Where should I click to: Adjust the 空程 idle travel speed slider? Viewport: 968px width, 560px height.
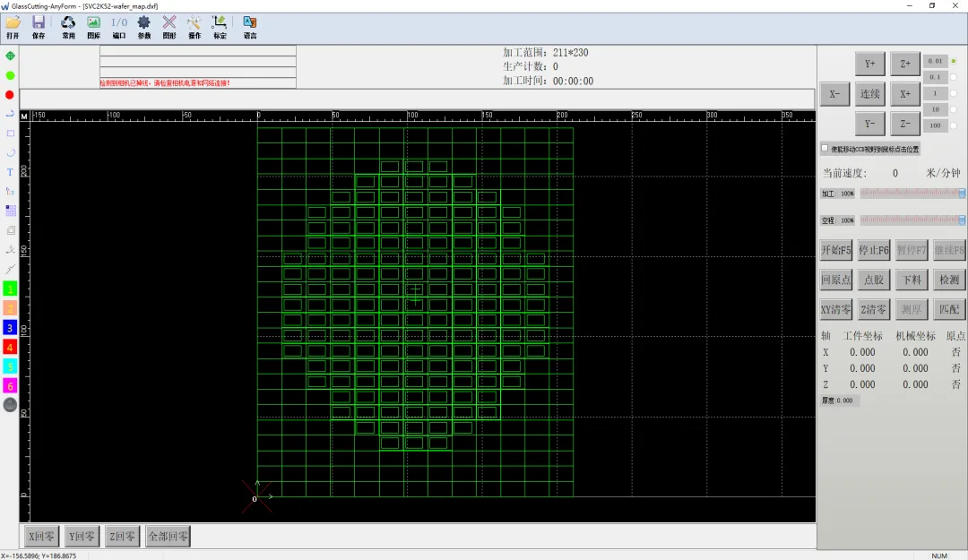(x=912, y=220)
